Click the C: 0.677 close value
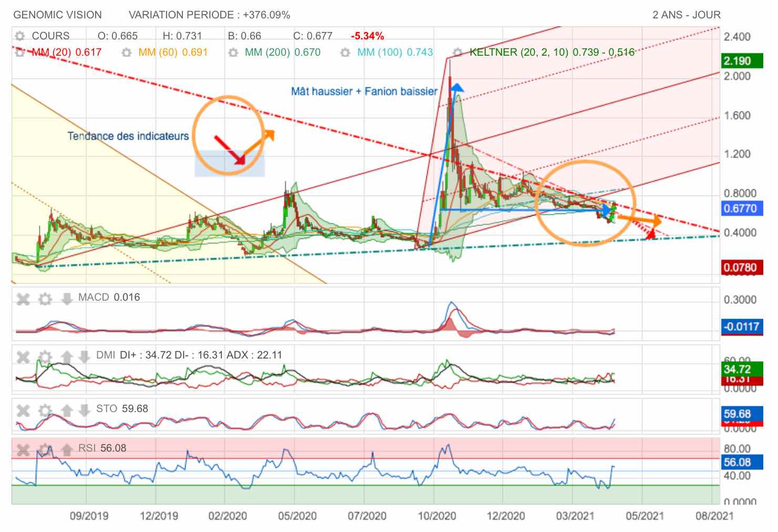Viewport: 778px width, 532px height. click(x=313, y=36)
